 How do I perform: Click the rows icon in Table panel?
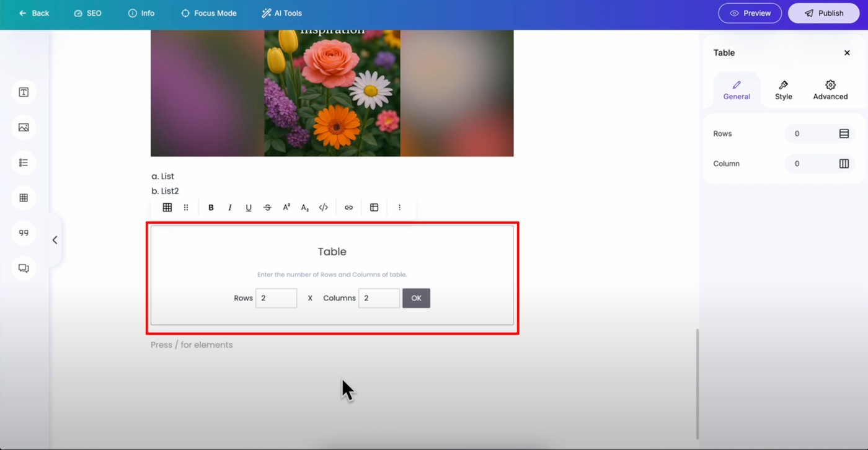tap(844, 134)
